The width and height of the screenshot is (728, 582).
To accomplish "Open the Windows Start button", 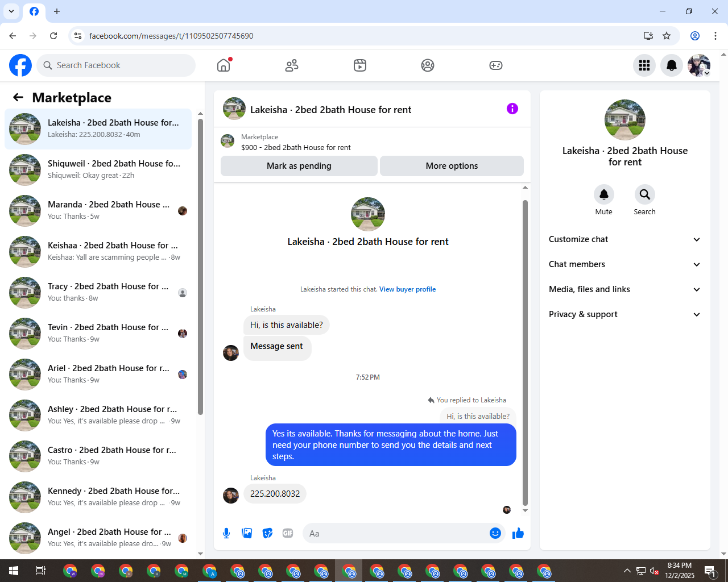I will click(x=14, y=571).
